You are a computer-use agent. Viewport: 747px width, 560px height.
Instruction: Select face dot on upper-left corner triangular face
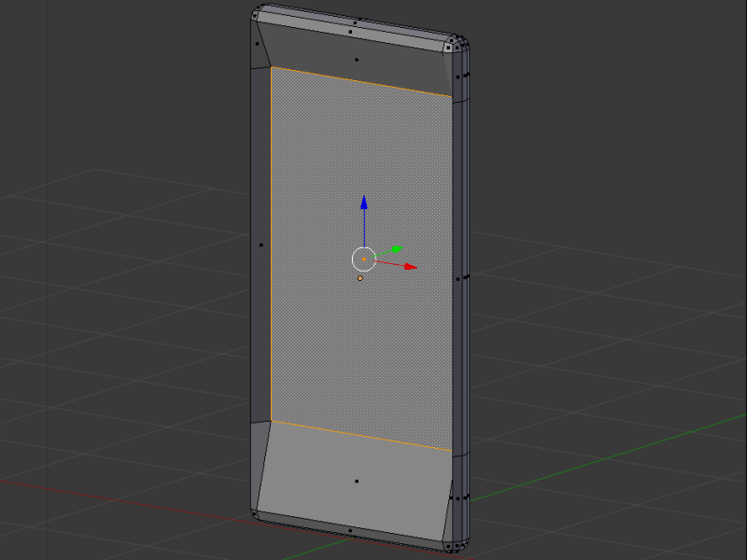click(x=258, y=44)
